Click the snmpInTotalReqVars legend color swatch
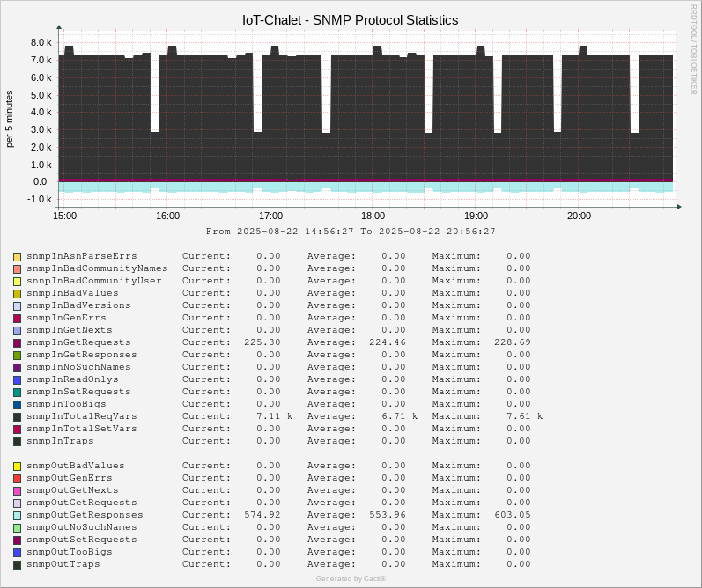 click(x=17, y=417)
